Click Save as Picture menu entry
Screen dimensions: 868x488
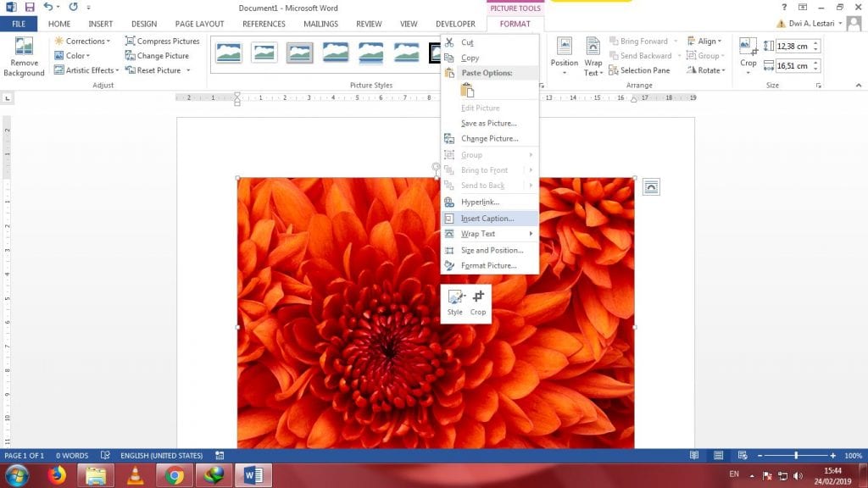[488, 124]
